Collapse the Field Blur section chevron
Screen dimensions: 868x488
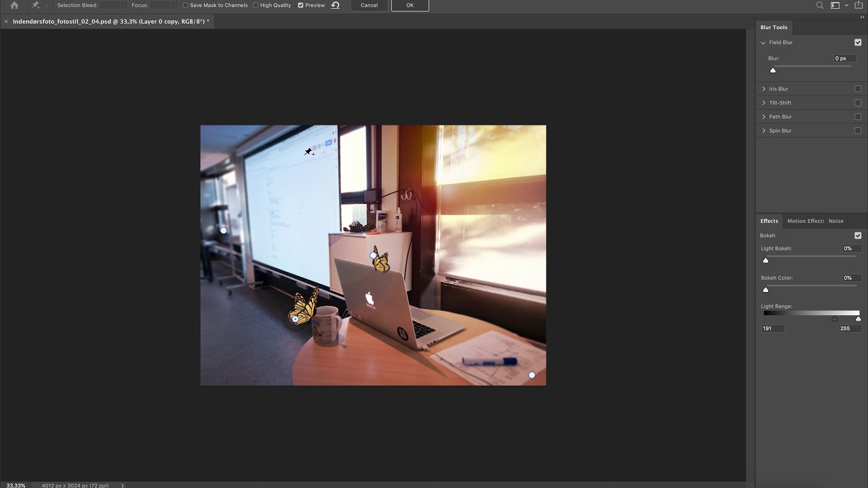click(763, 43)
